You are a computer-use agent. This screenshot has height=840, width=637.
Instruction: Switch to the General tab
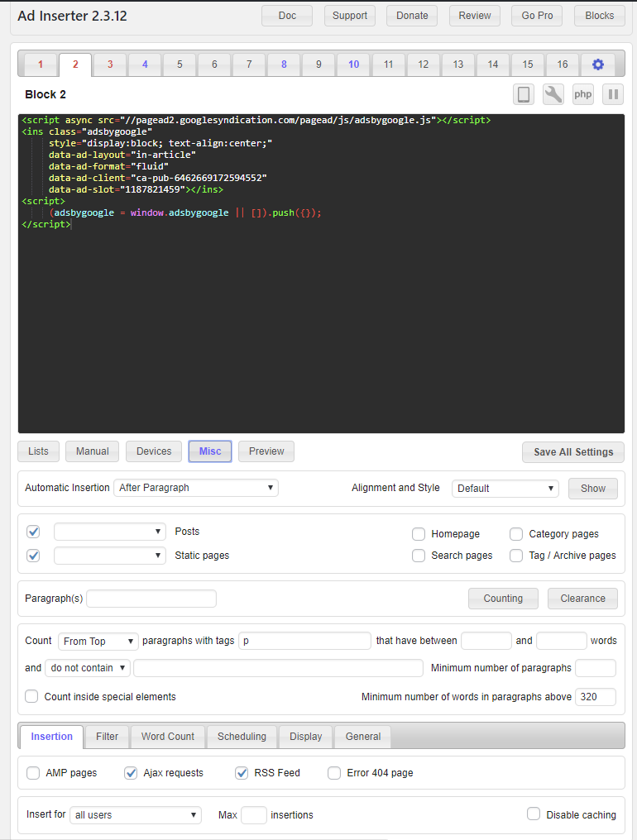pyautogui.click(x=363, y=737)
